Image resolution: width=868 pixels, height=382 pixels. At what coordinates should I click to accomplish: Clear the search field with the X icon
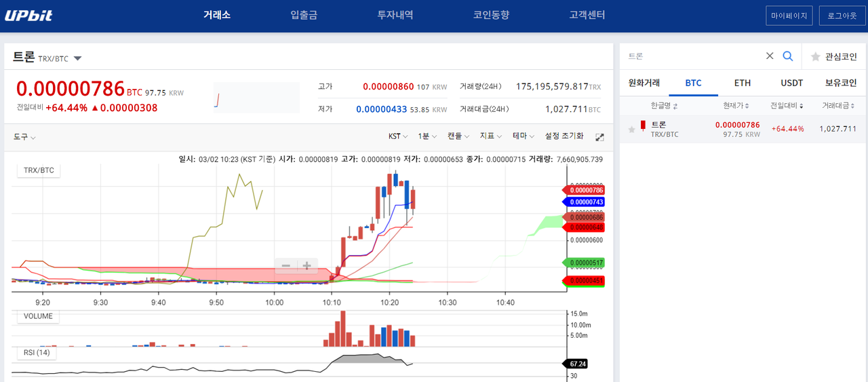tap(770, 56)
